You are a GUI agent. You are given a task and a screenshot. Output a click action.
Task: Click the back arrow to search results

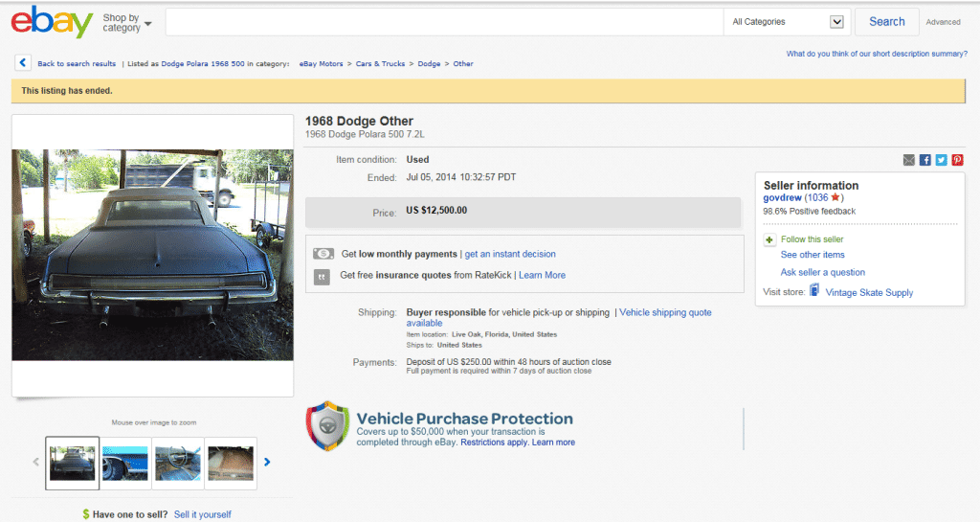coord(23,63)
